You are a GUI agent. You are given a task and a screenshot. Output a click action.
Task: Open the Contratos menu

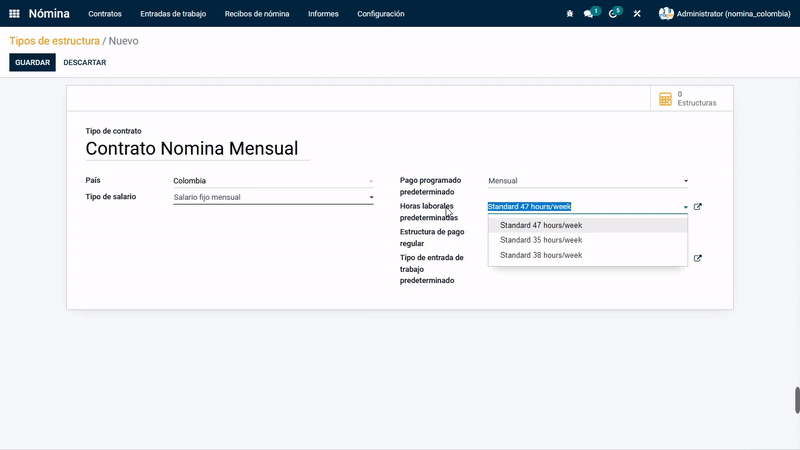pyautogui.click(x=105, y=14)
